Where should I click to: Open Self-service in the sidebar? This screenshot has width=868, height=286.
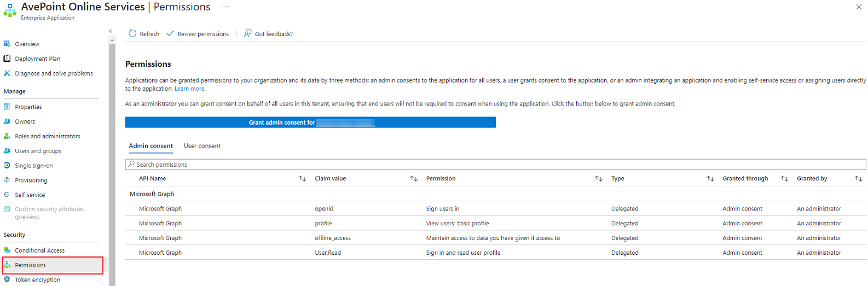click(x=30, y=195)
